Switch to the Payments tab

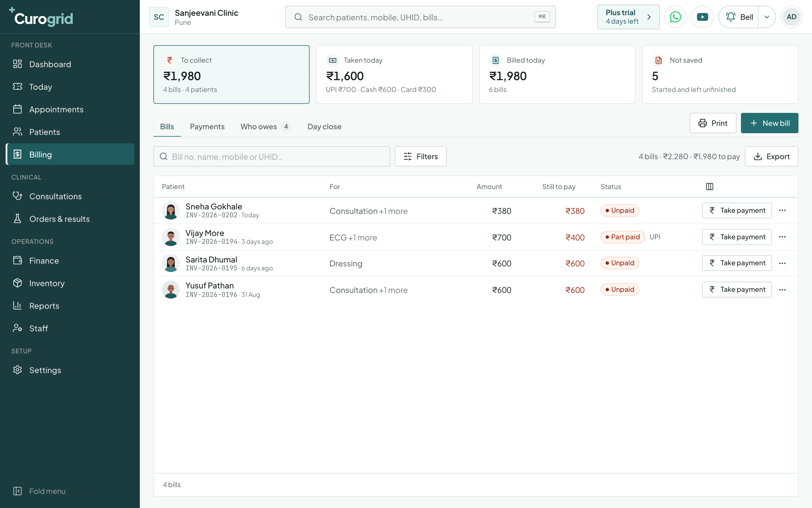207,127
